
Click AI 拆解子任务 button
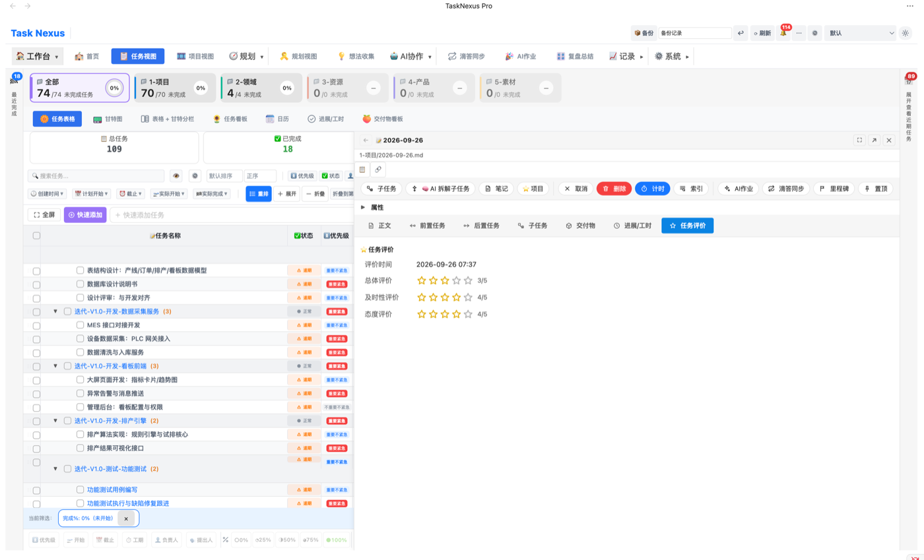coord(440,189)
